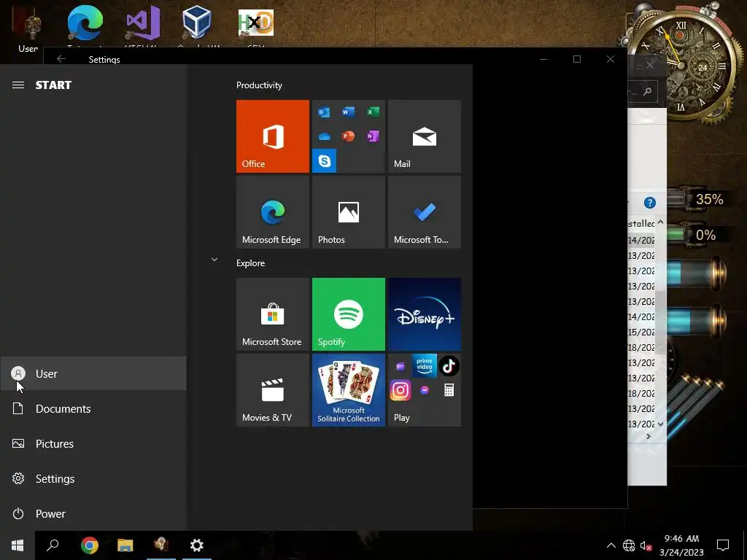The width and height of the screenshot is (747, 560).
Task: Open the Office tile
Action: (x=273, y=136)
